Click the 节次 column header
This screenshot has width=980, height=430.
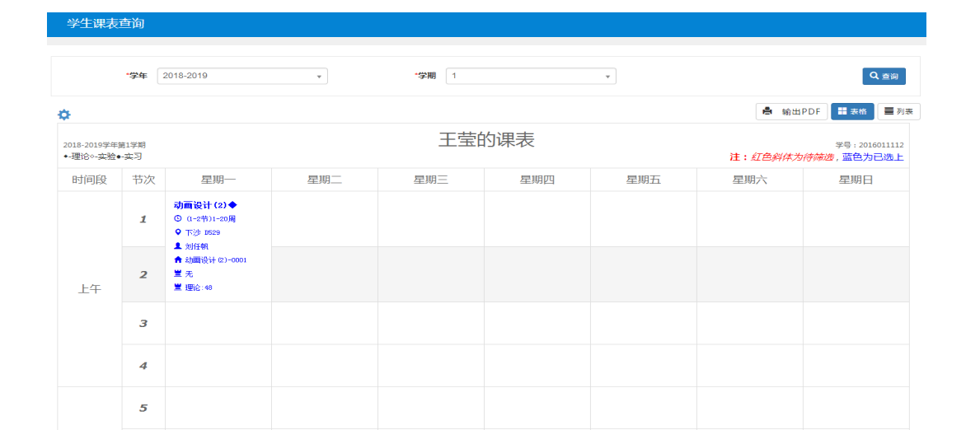coord(143,180)
